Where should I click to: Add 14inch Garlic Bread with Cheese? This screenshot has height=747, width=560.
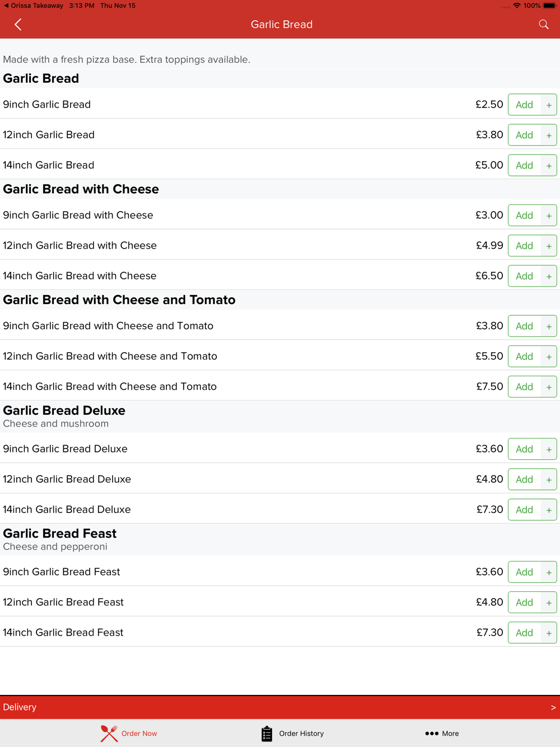click(524, 276)
